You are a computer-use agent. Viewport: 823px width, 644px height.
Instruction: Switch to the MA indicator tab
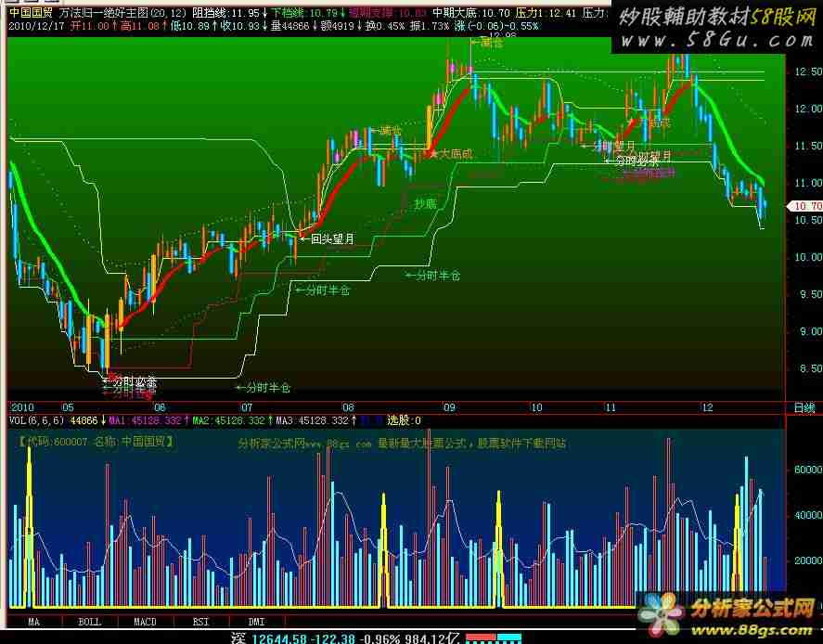[x=34, y=622]
